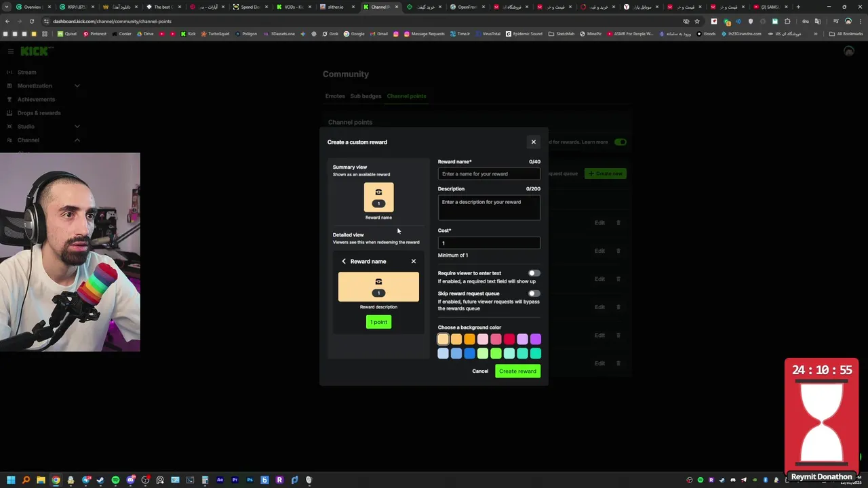Click the profile avatar in top right

coord(848,52)
